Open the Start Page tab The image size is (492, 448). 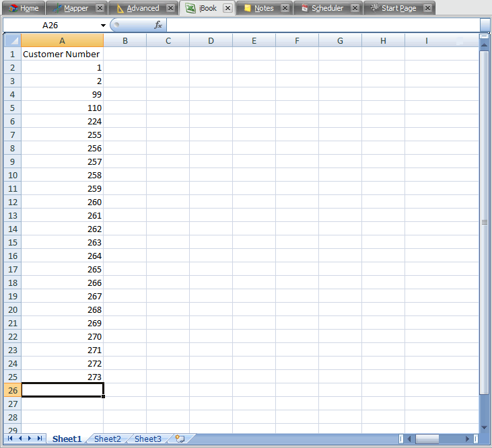click(398, 8)
